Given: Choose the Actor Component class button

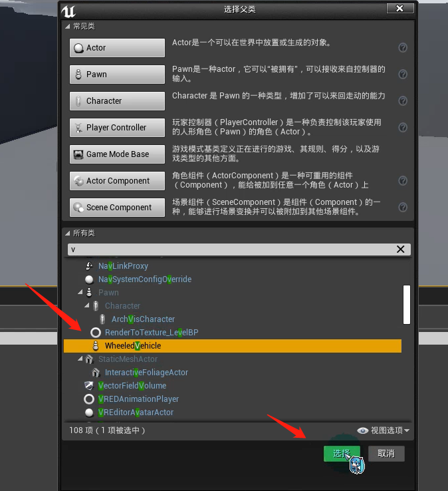Looking at the screenshot, I should (x=118, y=181).
